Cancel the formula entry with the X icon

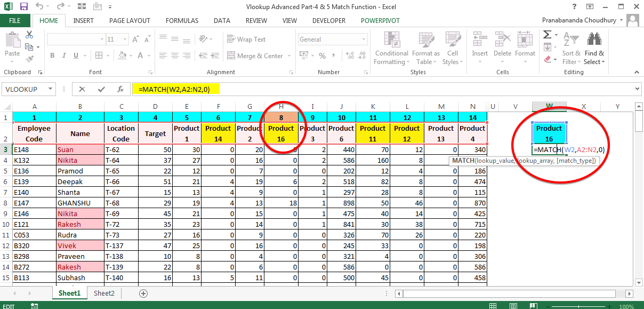pos(82,89)
